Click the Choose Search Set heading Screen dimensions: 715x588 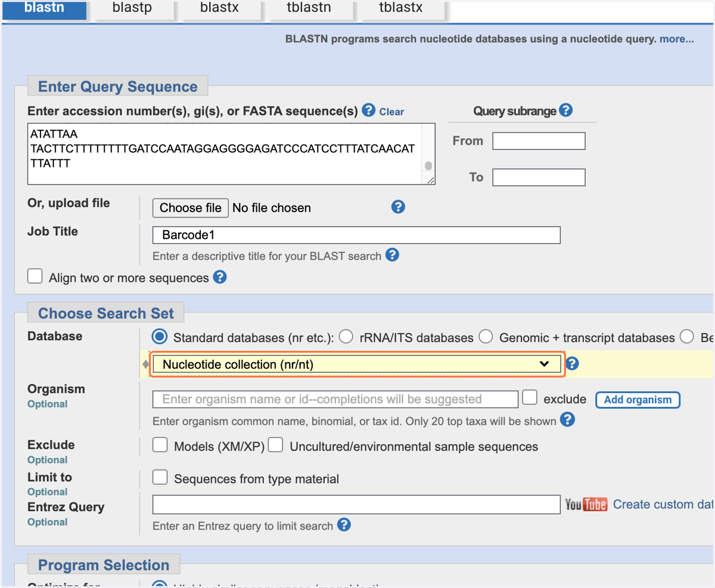[x=106, y=313]
